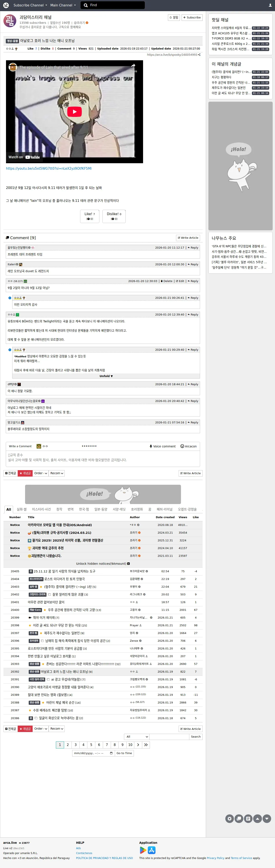The image size is (275, 868).
Task: Click the share icon beside the article URL
Action: [199, 55]
